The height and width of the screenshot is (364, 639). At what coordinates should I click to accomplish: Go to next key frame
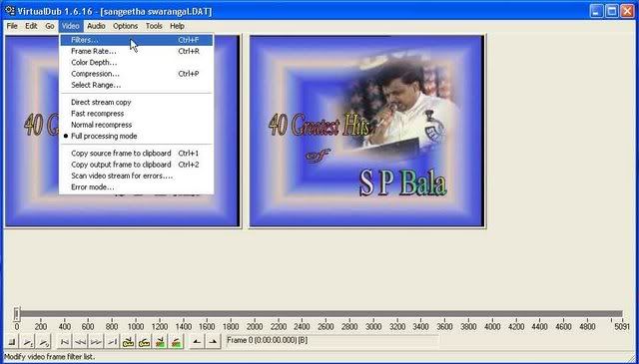[144, 342]
